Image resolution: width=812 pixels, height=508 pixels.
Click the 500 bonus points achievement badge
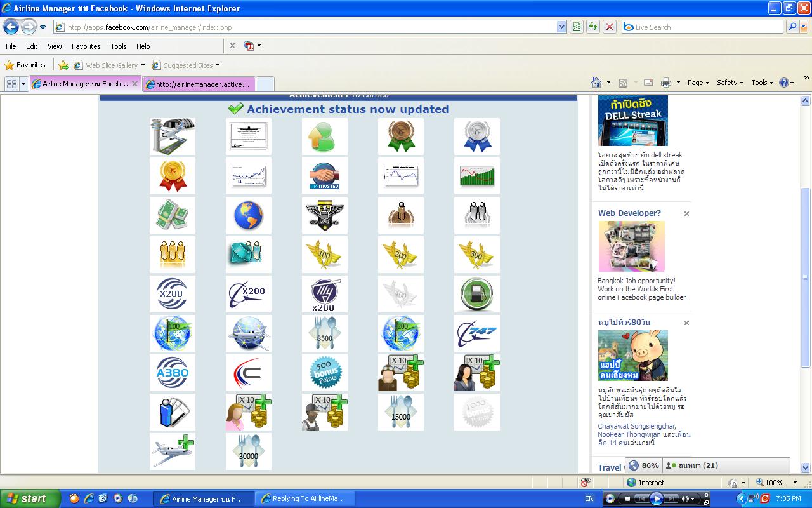coord(325,373)
